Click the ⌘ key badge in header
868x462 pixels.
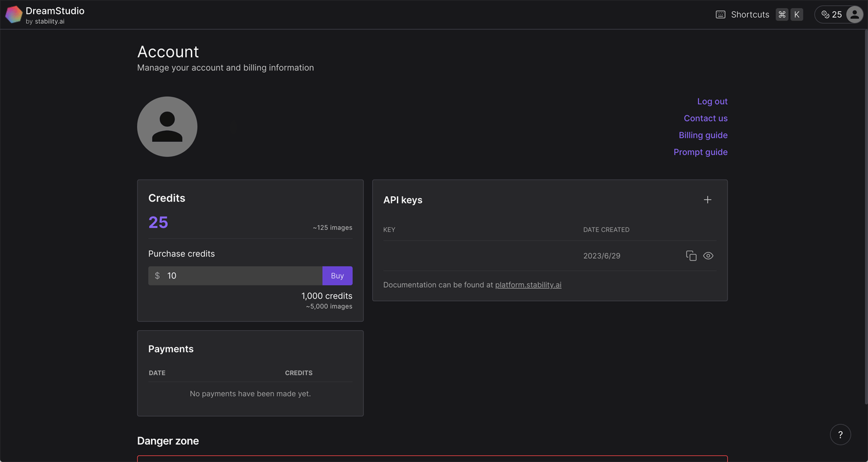782,14
